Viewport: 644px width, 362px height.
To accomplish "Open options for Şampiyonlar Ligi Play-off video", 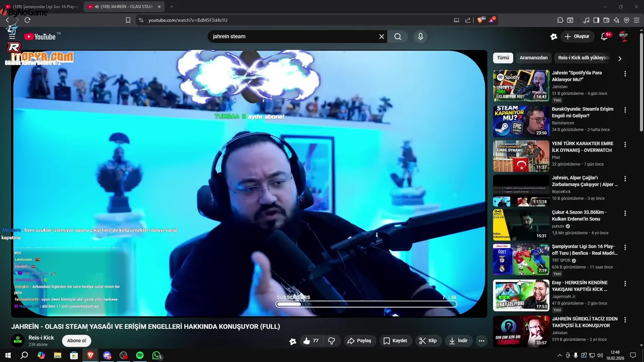I will (625, 247).
